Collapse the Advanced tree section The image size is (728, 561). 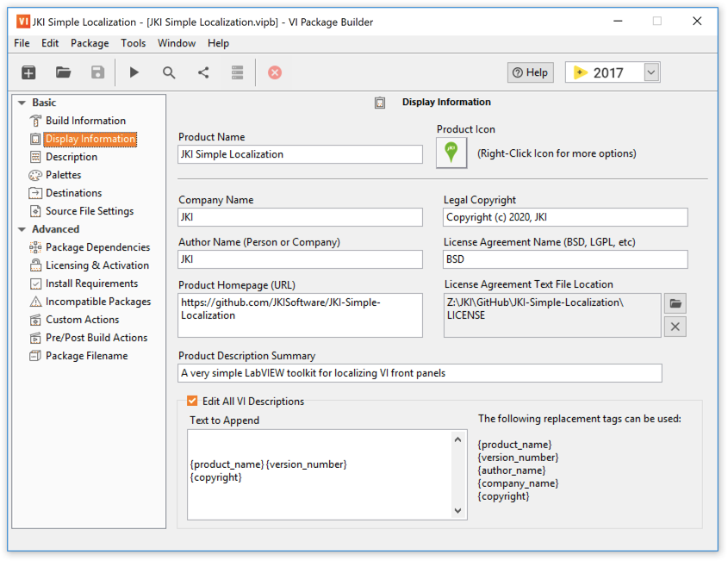[x=22, y=229]
